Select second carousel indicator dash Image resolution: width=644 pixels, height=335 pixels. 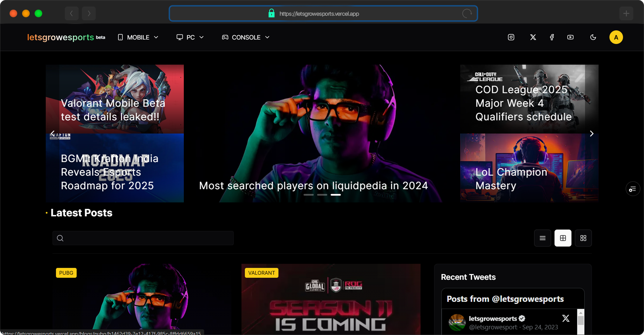[x=322, y=195]
